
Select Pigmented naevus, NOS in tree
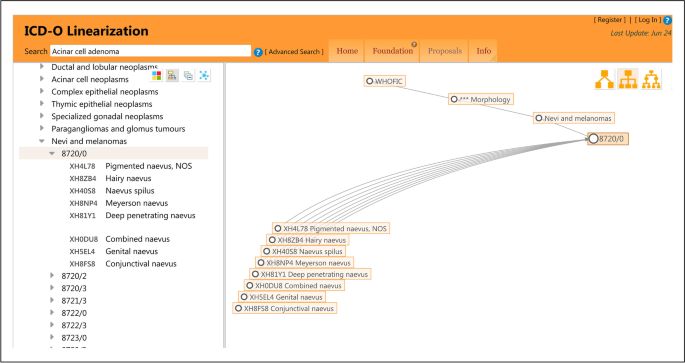[x=149, y=166]
